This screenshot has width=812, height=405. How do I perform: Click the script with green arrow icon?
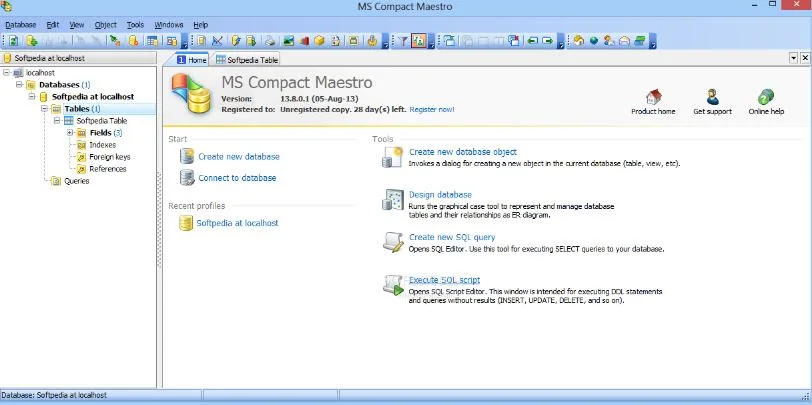(x=251, y=41)
